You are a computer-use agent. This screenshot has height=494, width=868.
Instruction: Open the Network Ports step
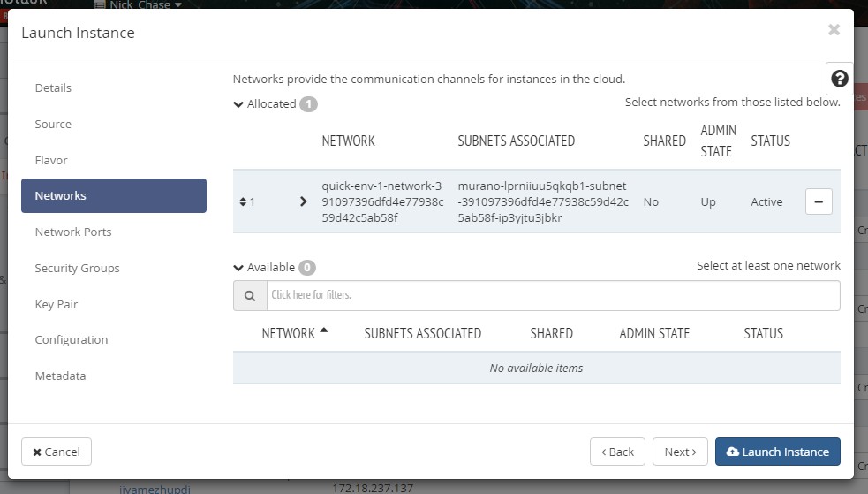73,232
